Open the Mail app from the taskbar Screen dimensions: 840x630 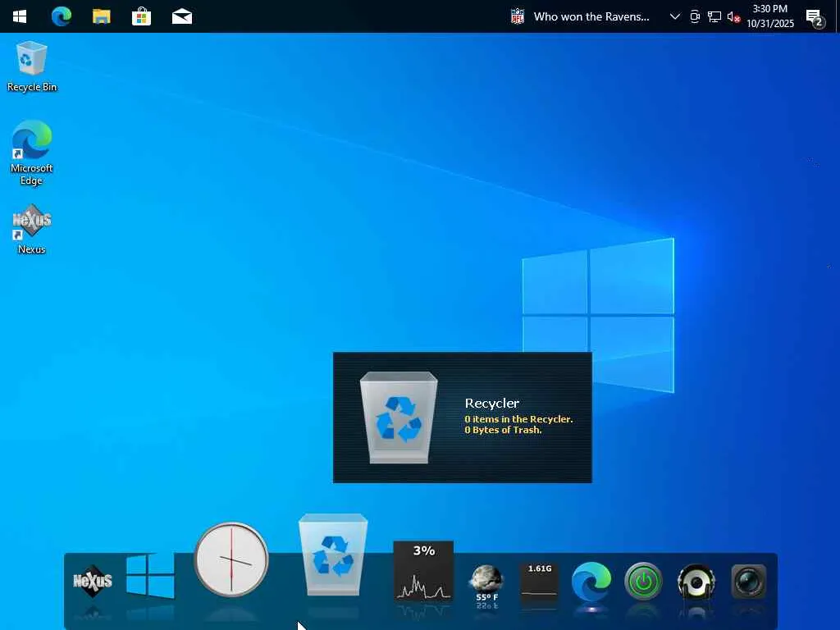182,16
